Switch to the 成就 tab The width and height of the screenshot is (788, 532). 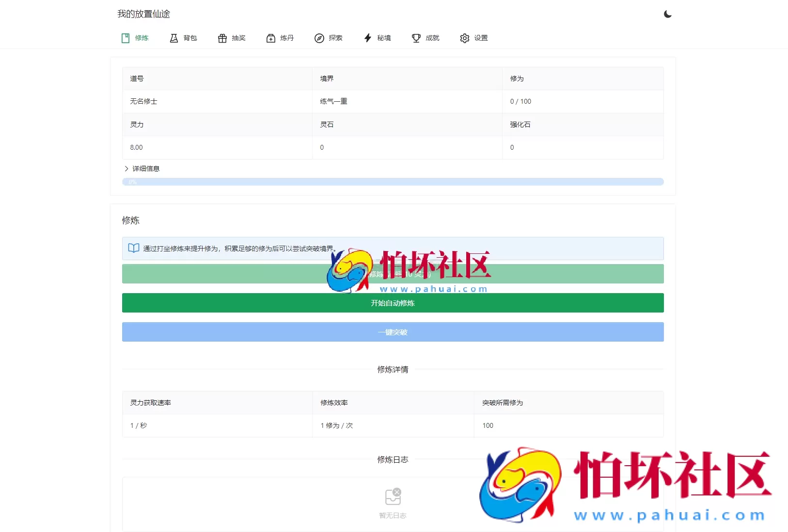tap(426, 38)
